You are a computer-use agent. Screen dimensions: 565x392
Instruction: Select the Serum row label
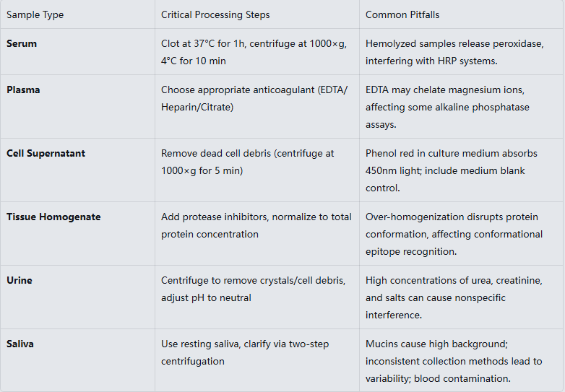click(x=22, y=43)
